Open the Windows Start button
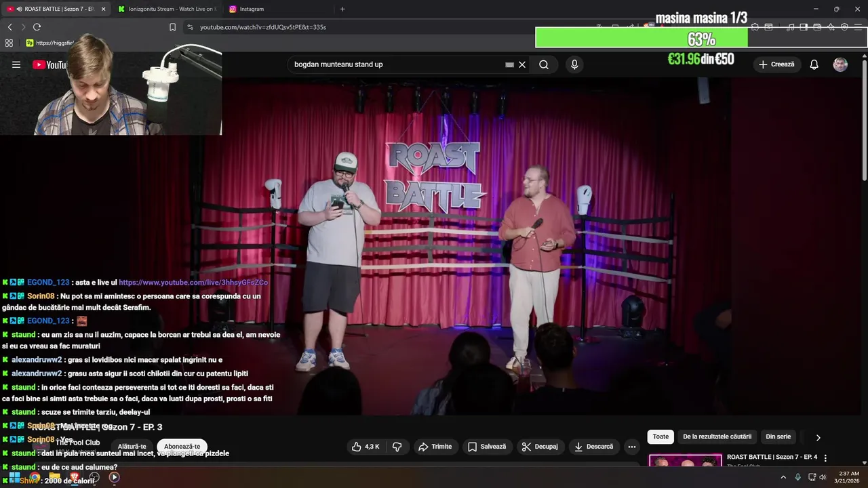Image resolution: width=868 pixels, height=488 pixels. point(14,477)
